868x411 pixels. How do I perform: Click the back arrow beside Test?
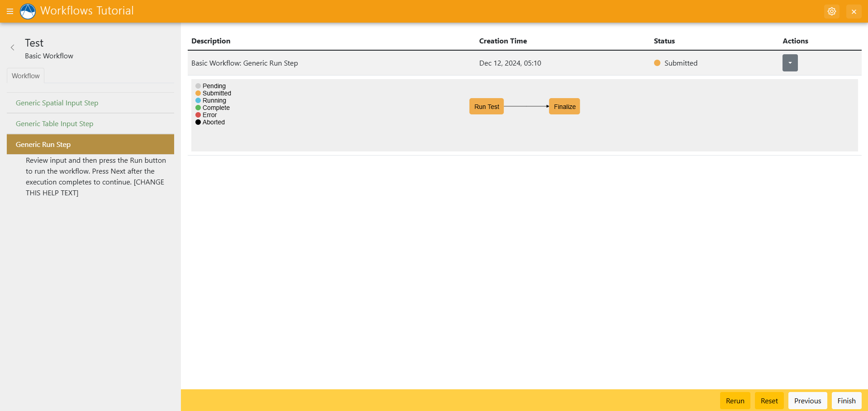coord(12,47)
